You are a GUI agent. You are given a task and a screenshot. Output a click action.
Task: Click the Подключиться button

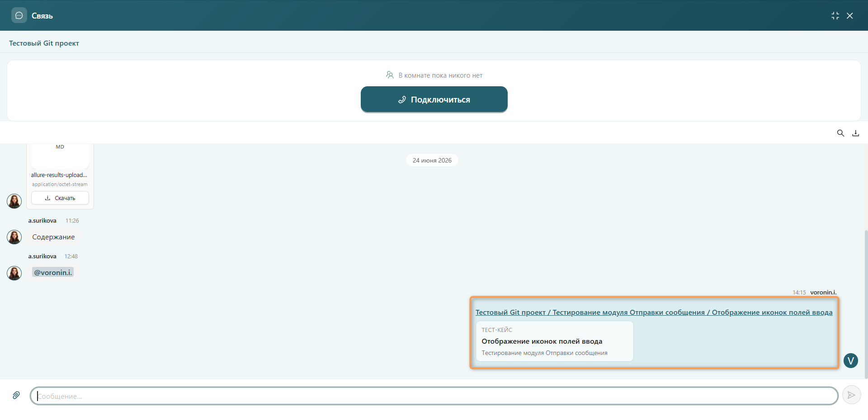434,99
